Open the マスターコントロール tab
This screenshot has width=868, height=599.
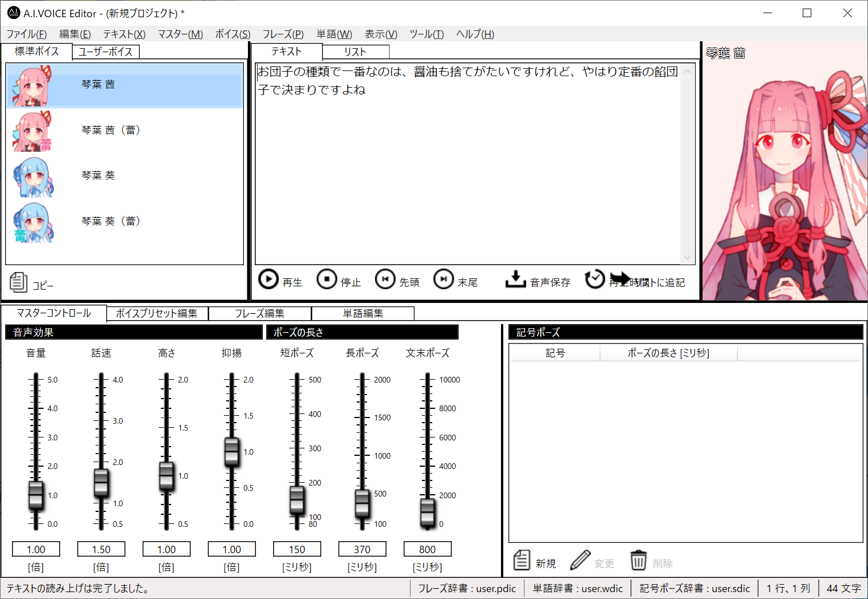[54, 313]
